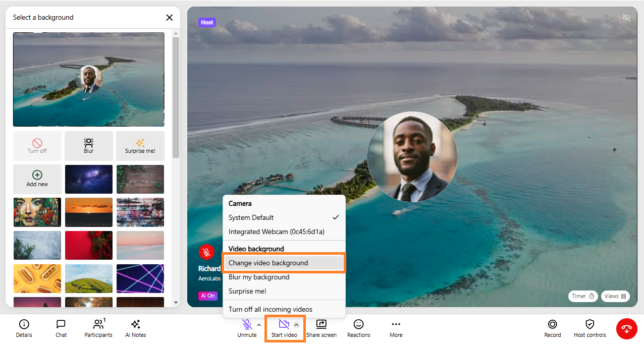Click the background list scrollbar thumb
Screen dimensions: 644x349
point(176,98)
